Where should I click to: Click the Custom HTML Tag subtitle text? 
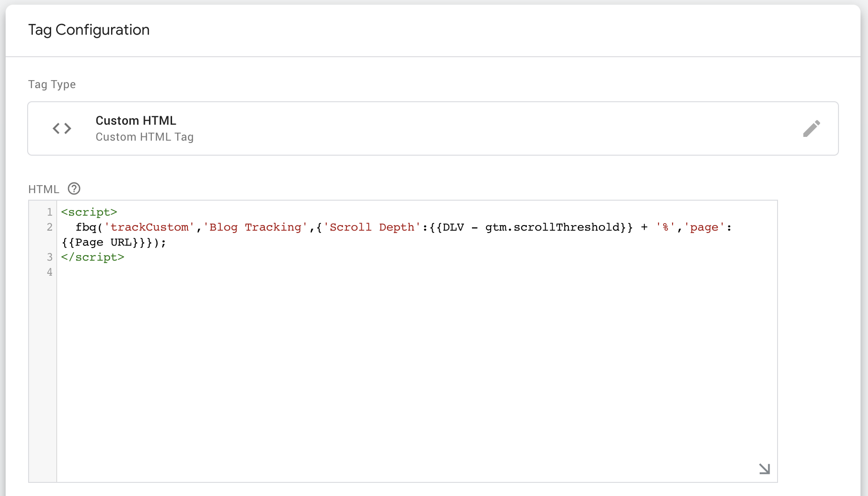pos(144,137)
